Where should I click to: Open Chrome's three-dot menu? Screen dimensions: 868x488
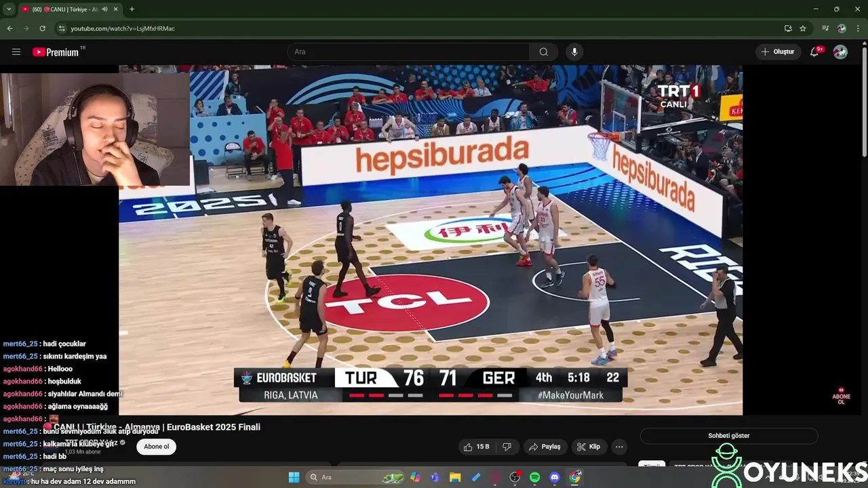(x=858, y=28)
